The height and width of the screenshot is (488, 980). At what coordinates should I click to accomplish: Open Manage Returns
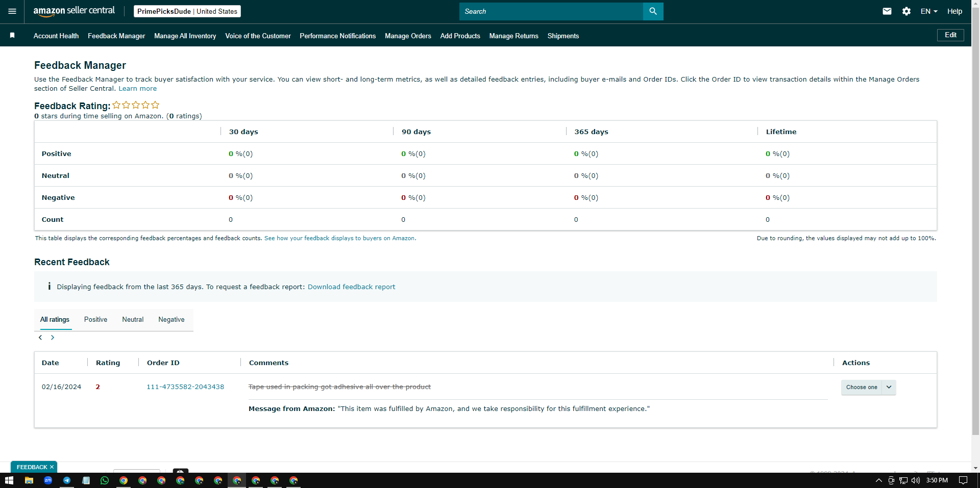click(514, 36)
